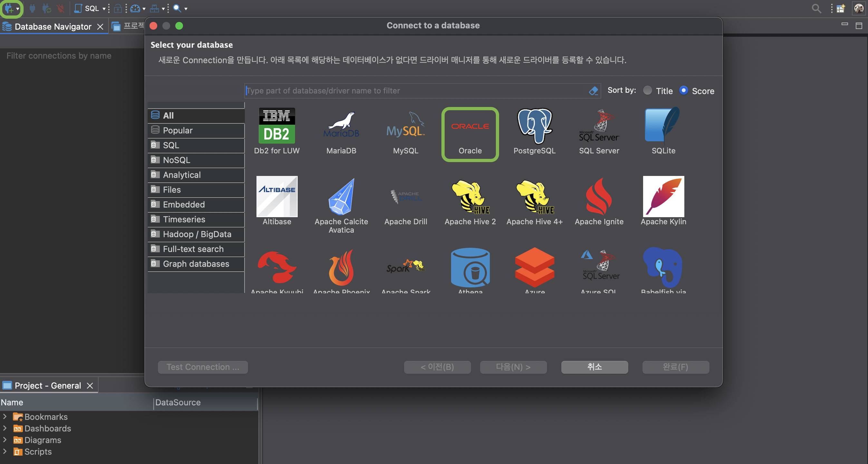
Task: Choose the Analytical category
Action: (x=196, y=175)
